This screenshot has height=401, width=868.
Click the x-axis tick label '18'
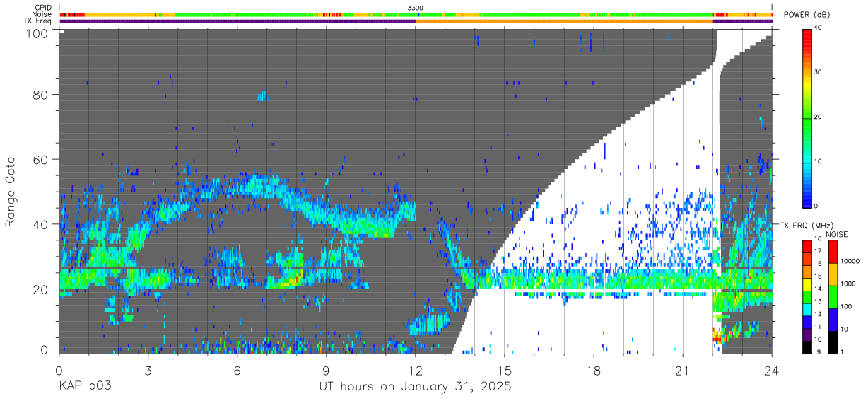pos(594,370)
